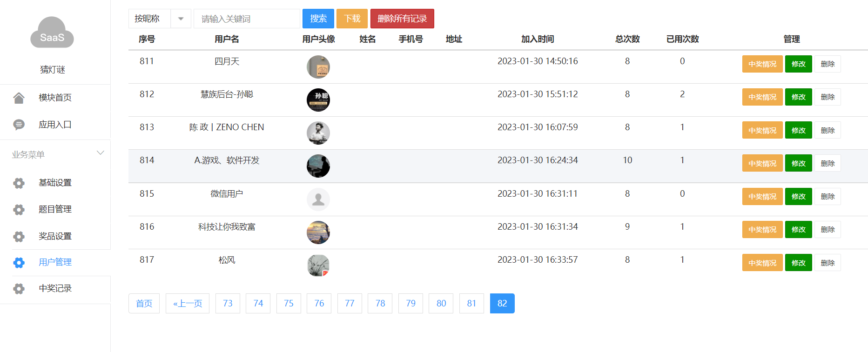Collapse the 业务菜单 section chevron
The width and height of the screenshot is (868, 352).
point(100,153)
